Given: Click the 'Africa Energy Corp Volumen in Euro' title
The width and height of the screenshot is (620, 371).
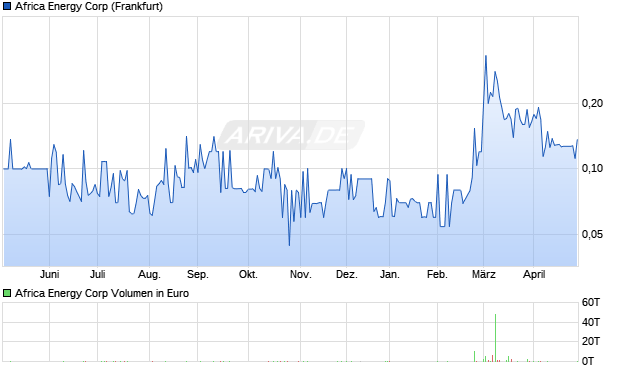Looking at the screenshot, I should pos(102,293).
